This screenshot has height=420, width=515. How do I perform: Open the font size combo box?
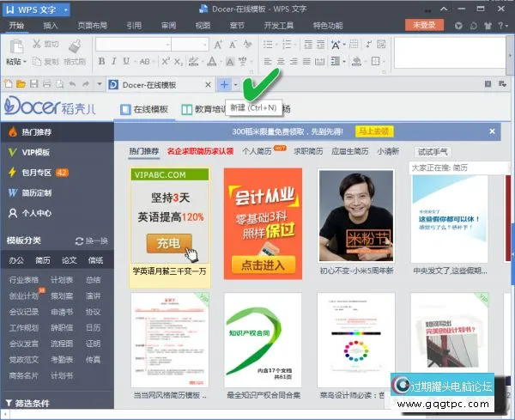190,45
